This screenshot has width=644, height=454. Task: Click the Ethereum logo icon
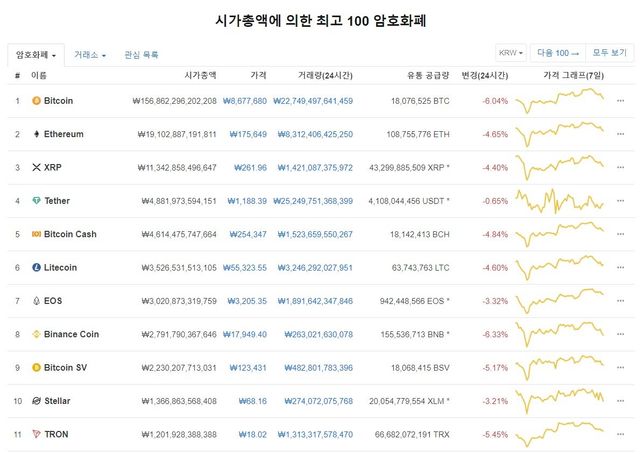click(x=37, y=134)
